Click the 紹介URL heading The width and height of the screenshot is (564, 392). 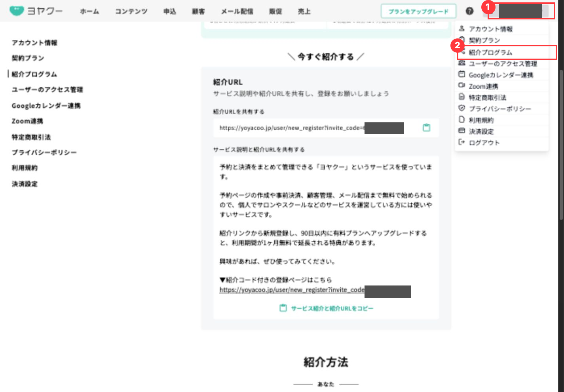coord(228,82)
